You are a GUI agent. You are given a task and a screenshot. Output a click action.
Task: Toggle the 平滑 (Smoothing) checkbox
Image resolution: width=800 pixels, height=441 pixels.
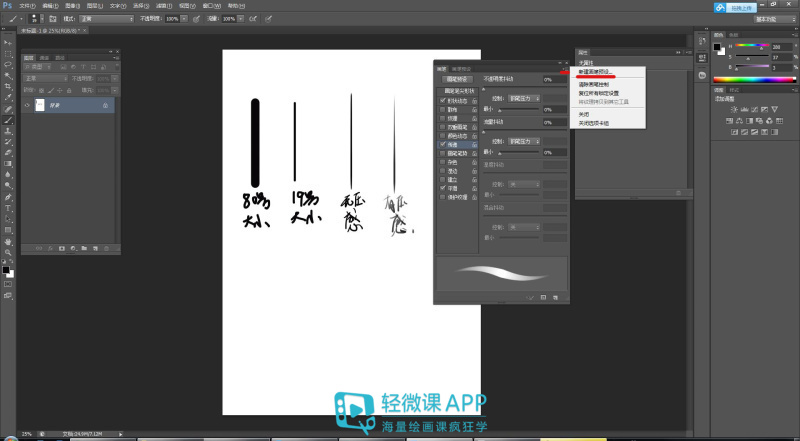(x=444, y=187)
